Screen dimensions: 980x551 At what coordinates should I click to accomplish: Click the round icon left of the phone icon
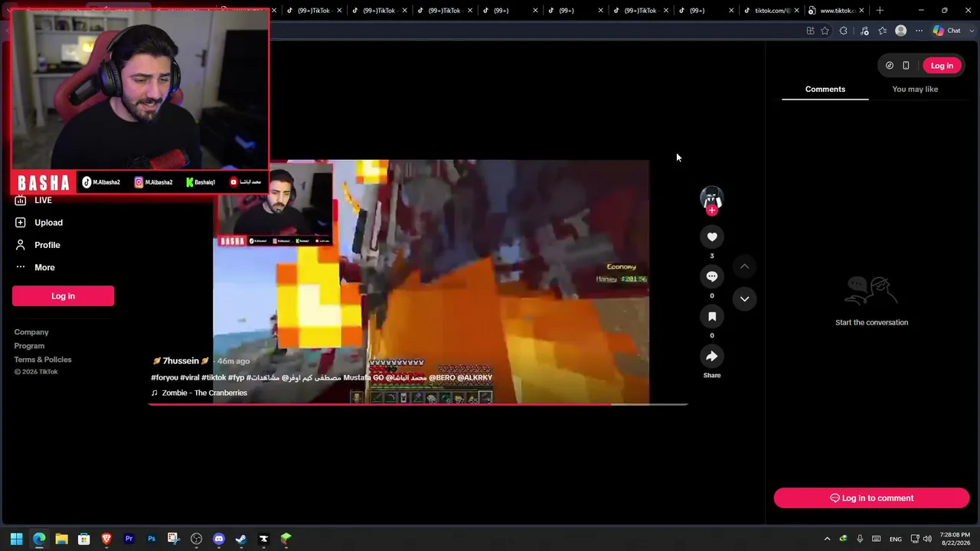pos(889,66)
